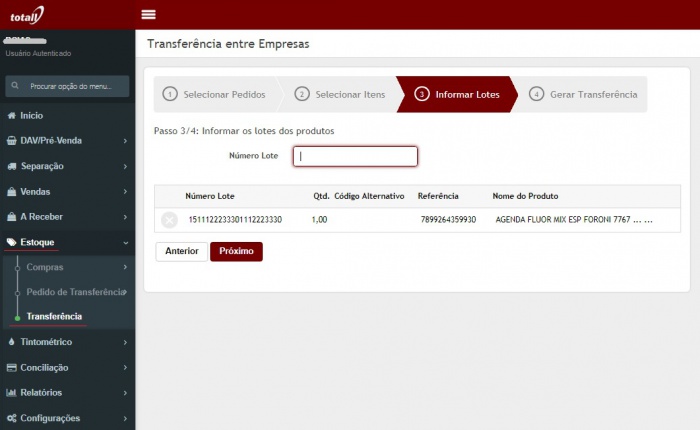Click the Código Alternativo column header

(369, 196)
